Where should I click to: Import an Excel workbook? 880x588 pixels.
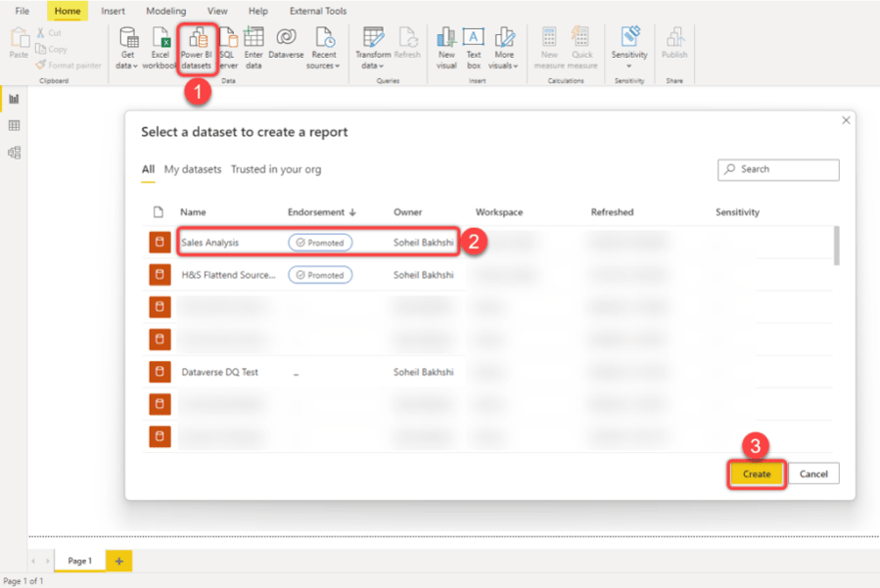point(160,48)
